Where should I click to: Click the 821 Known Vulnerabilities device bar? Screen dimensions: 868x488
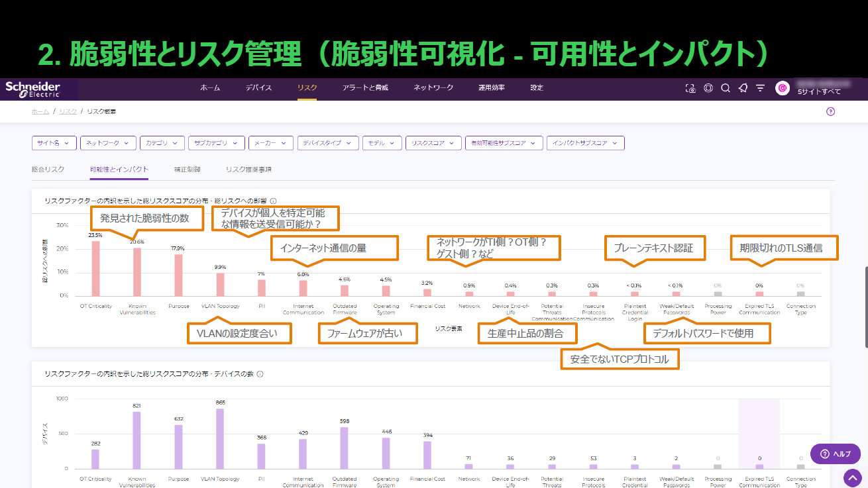pos(137,440)
